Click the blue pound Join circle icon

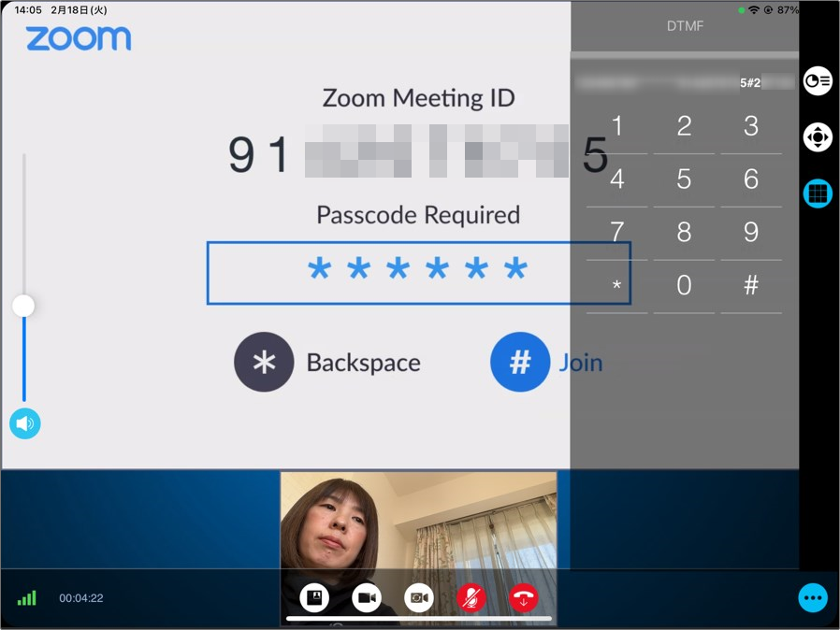tap(520, 362)
